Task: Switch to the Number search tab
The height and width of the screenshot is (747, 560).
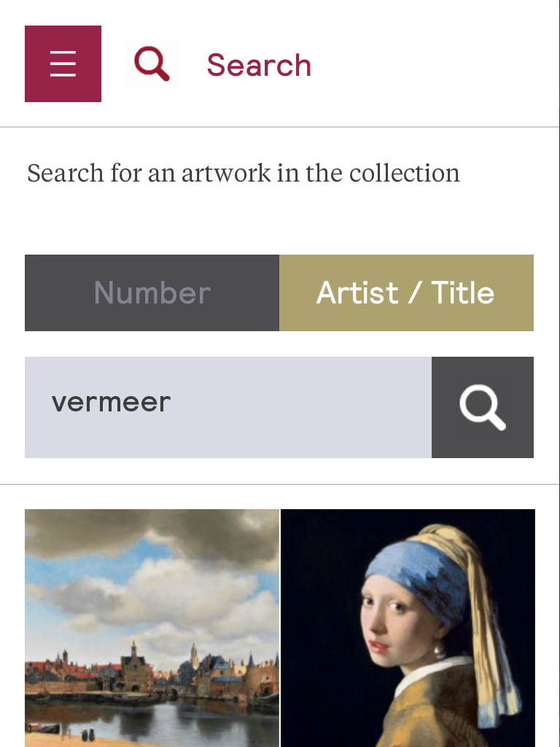Action: [x=152, y=293]
